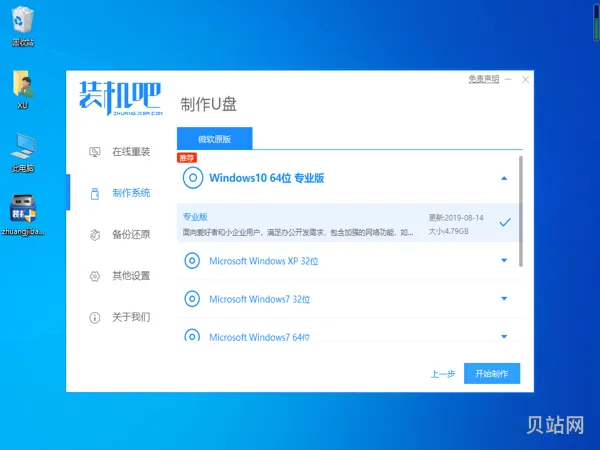Open 在线重装 sidebar item
The height and width of the screenshot is (450, 600).
(131, 152)
